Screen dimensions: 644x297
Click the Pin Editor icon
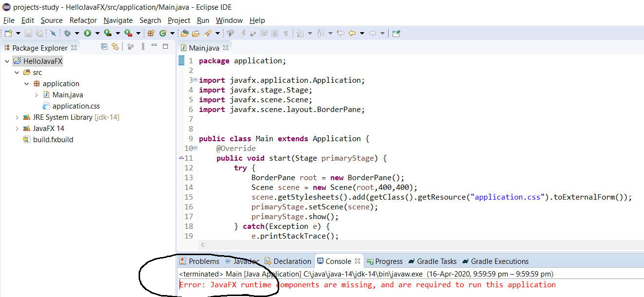coord(396,33)
